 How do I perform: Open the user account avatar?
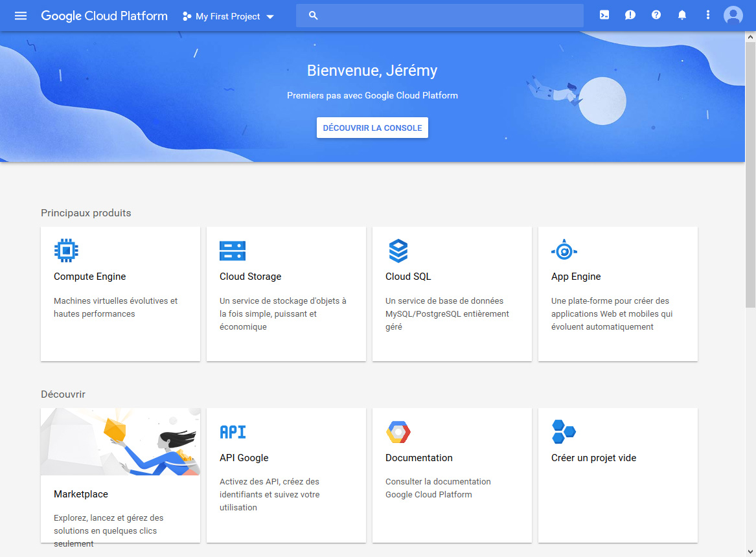(x=733, y=15)
